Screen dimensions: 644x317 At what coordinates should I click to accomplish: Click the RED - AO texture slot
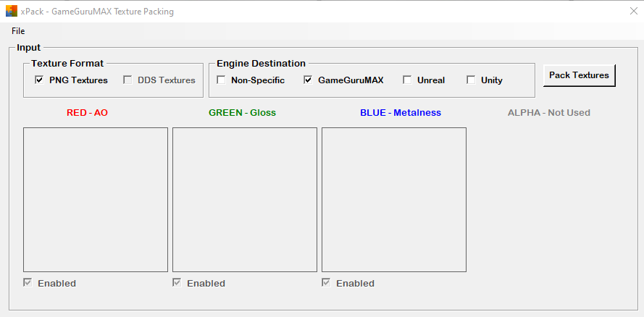click(x=96, y=200)
